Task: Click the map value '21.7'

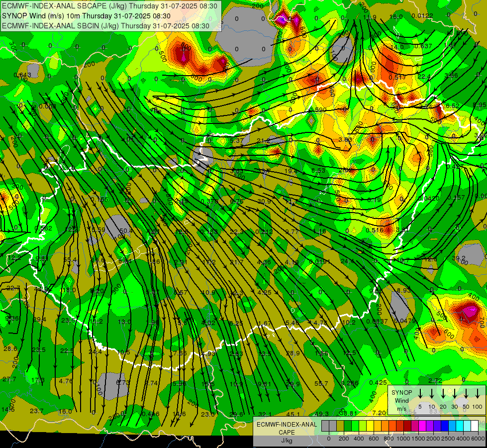Action: (237, 262)
